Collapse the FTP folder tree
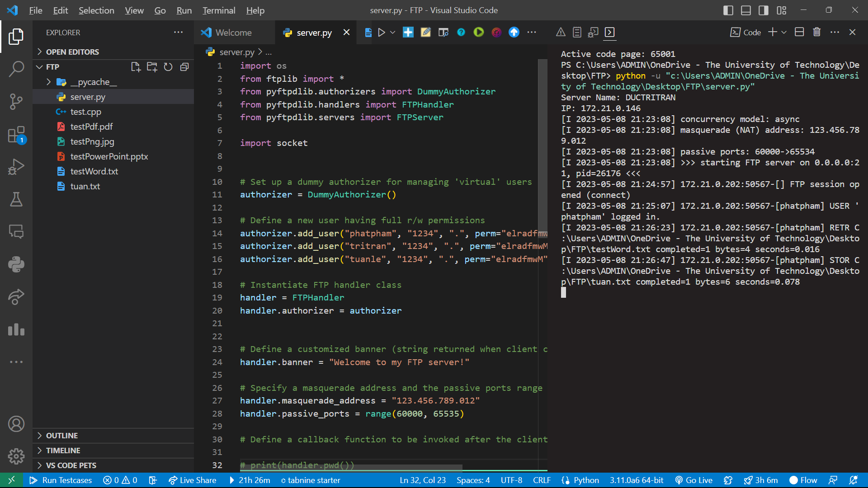 point(40,66)
